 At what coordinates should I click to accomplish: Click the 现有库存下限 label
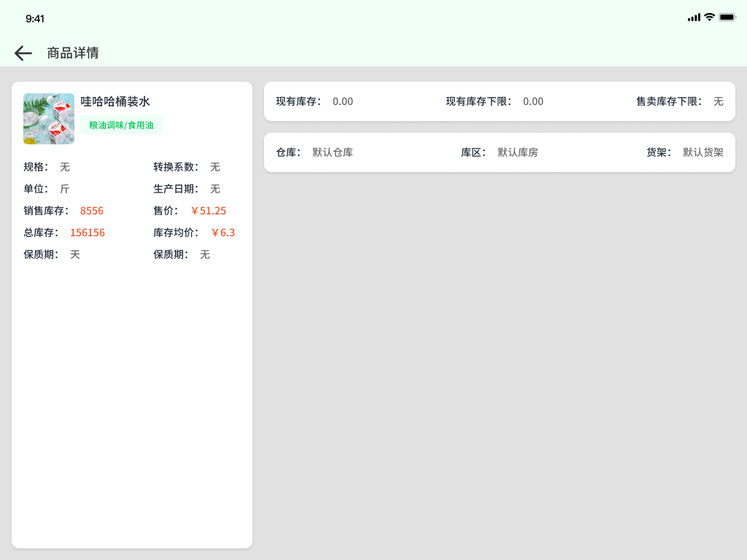(479, 101)
